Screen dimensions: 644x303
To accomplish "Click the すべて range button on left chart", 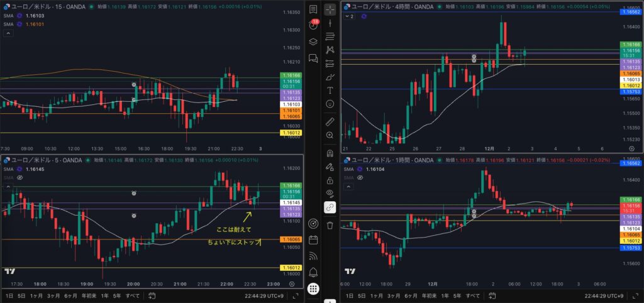I will (133, 295).
